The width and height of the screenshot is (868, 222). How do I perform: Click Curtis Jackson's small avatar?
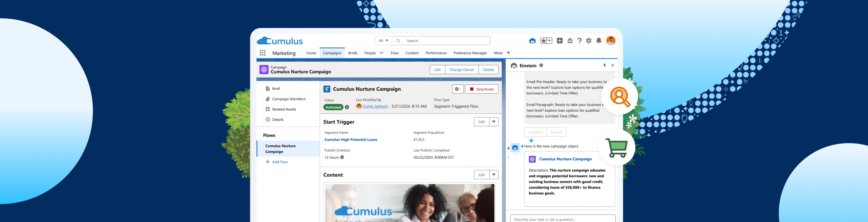coord(359,106)
